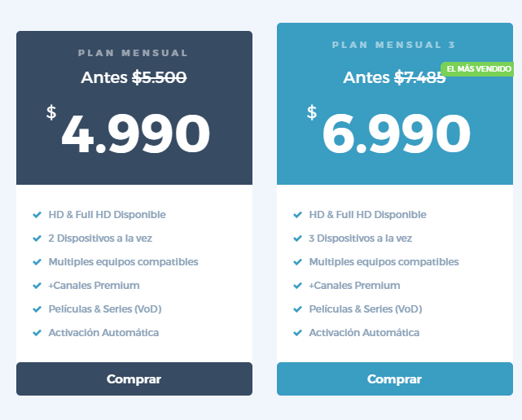The width and height of the screenshot is (522, 420).
Task: Click checkmark beside 2 Dispositivos a la vez
Action: (37, 238)
